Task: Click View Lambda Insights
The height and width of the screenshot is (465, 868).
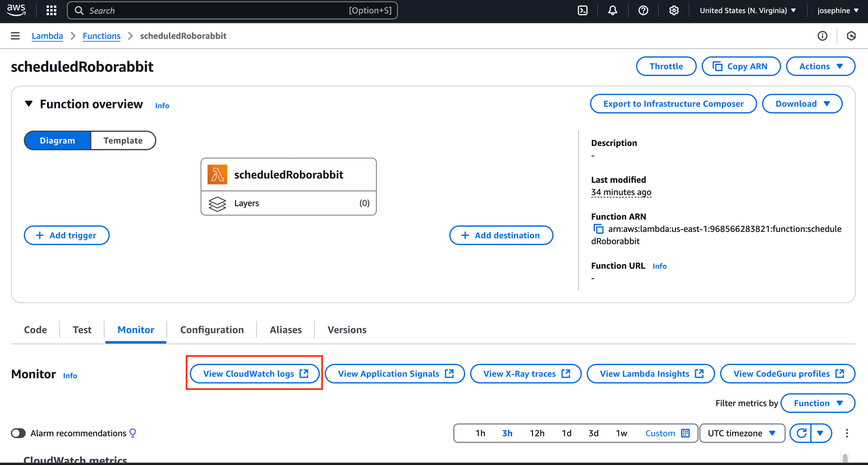Action: coord(651,373)
